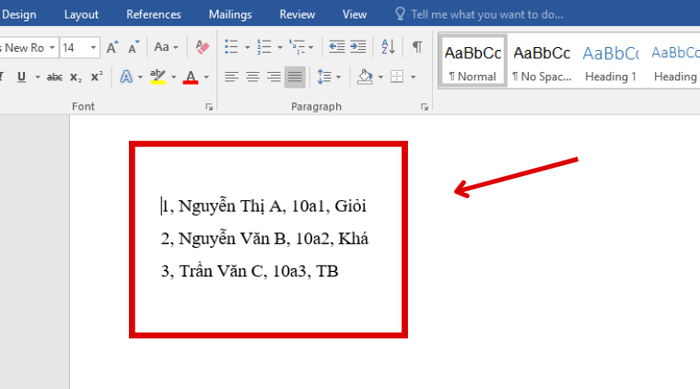Expand the Shading dropdown arrow

(x=380, y=77)
